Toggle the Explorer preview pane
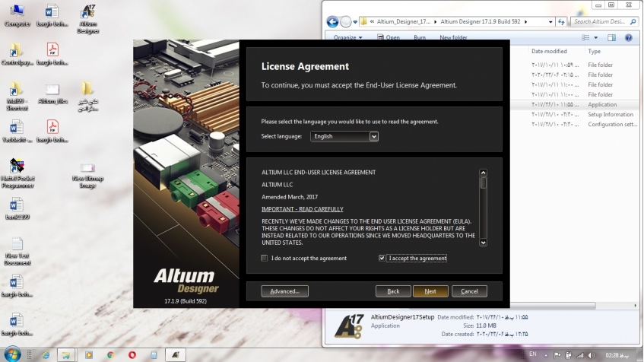 tap(611, 38)
